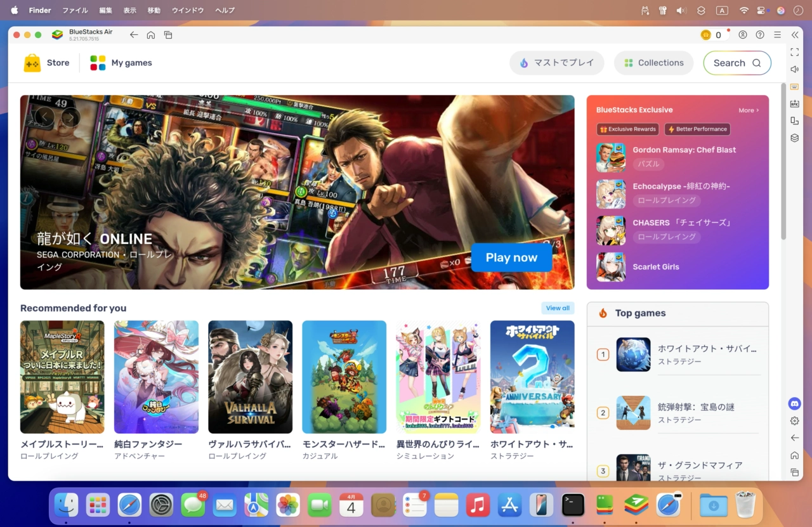Collapse the right sidebar with double chevron

coord(794,35)
